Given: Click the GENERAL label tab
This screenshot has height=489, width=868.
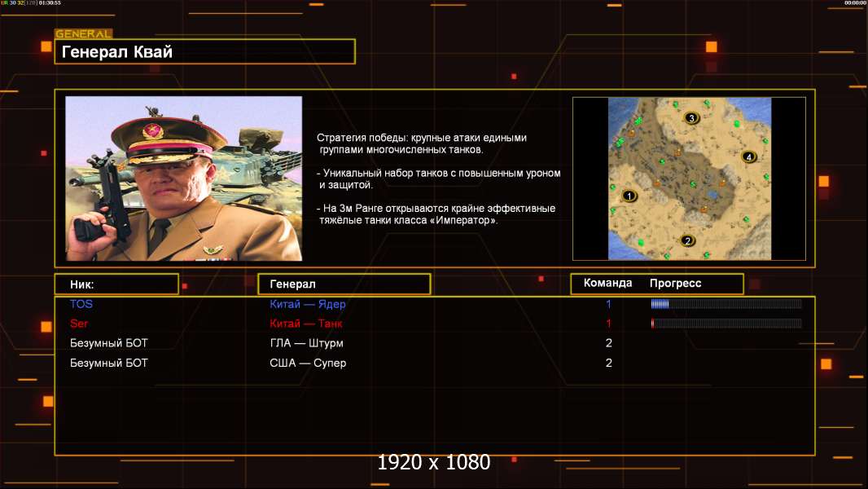Looking at the screenshot, I should [84, 33].
